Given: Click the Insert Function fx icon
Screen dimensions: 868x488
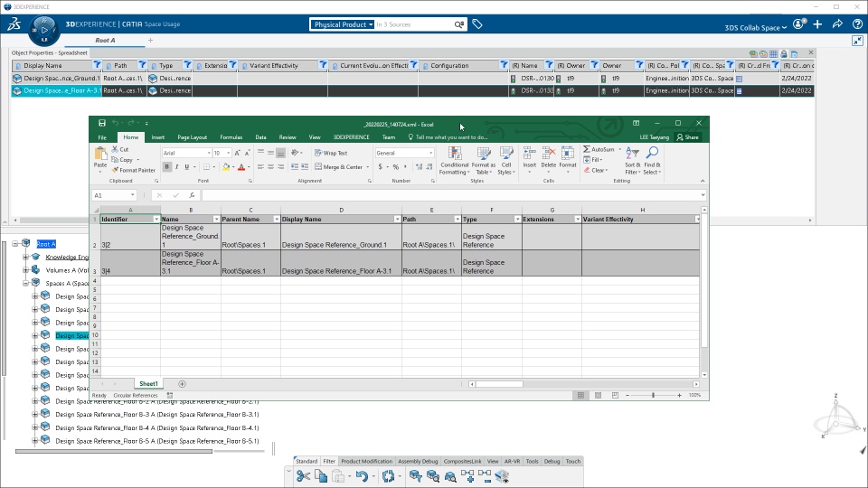Looking at the screenshot, I should tap(192, 195).
